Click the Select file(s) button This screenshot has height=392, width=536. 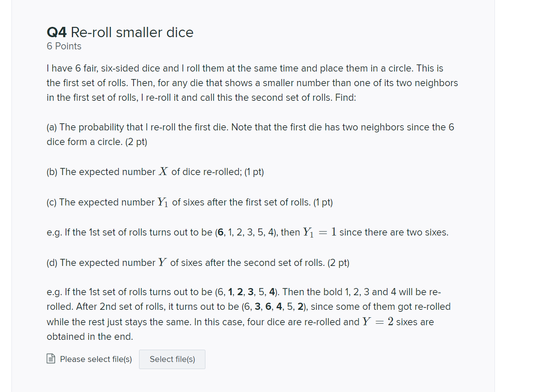172,359
